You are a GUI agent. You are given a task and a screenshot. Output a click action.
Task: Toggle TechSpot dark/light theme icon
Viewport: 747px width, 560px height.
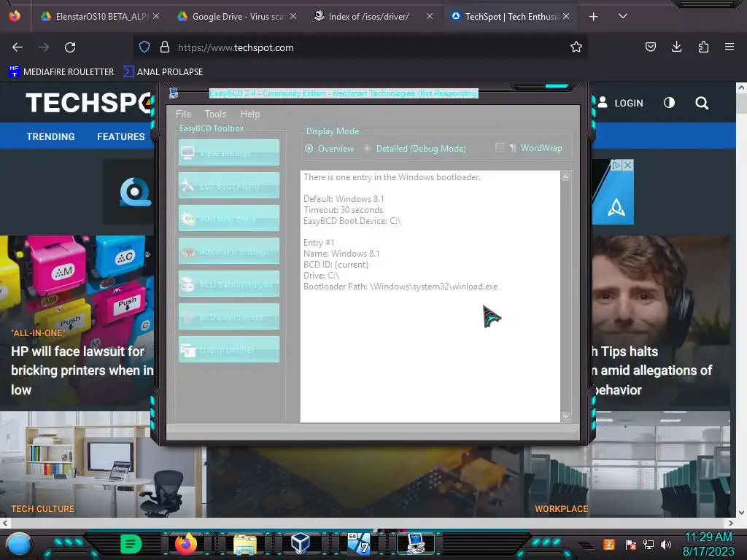[x=670, y=103]
